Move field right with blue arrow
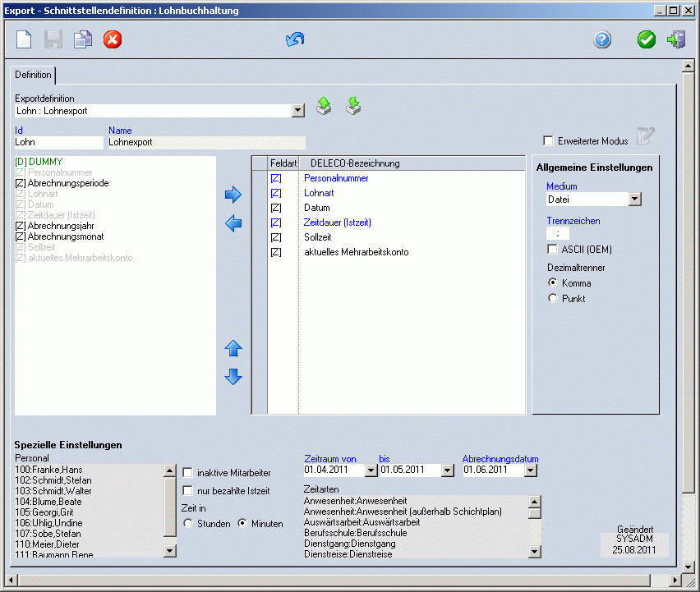The height and width of the screenshot is (592, 700). tap(233, 195)
